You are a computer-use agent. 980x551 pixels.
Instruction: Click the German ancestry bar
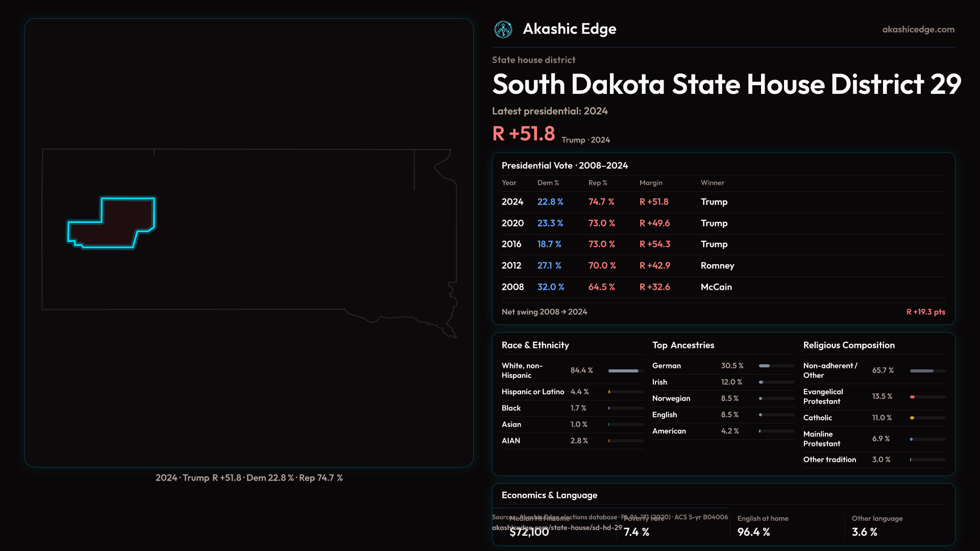tap(765, 366)
